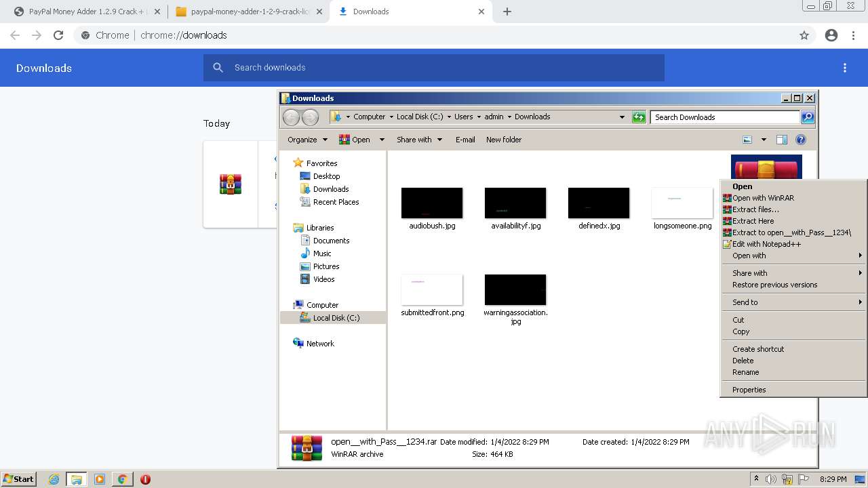Click search magnifier in Search Downloads box
This screenshot has height=488, width=868.
coord(807,117)
